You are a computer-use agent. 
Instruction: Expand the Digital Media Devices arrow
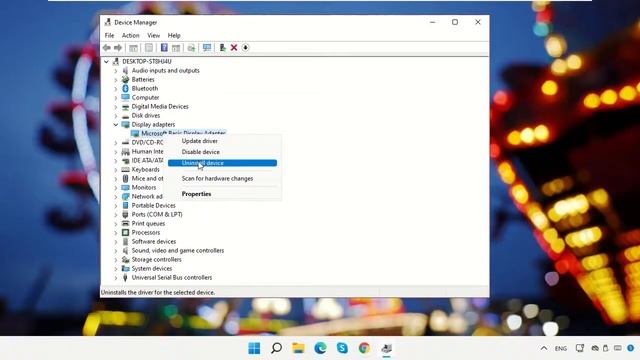pos(116,107)
